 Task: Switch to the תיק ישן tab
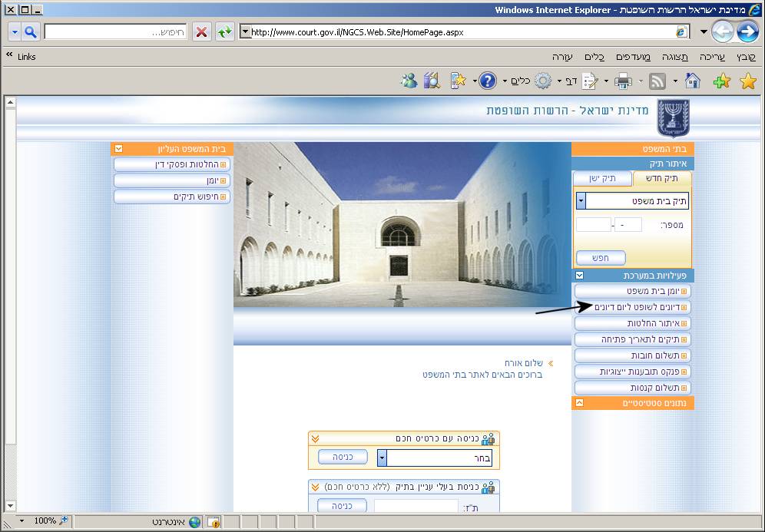[603, 178]
